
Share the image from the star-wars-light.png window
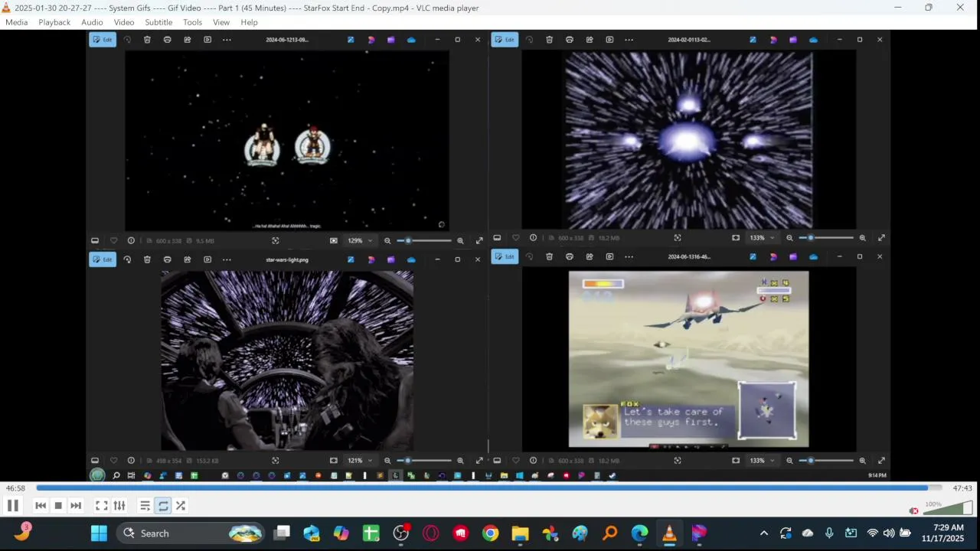pos(187,259)
